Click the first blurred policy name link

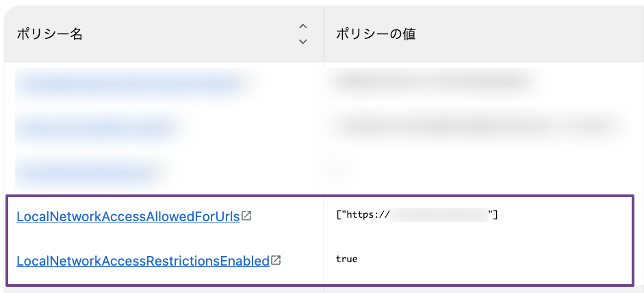(x=129, y=84)
